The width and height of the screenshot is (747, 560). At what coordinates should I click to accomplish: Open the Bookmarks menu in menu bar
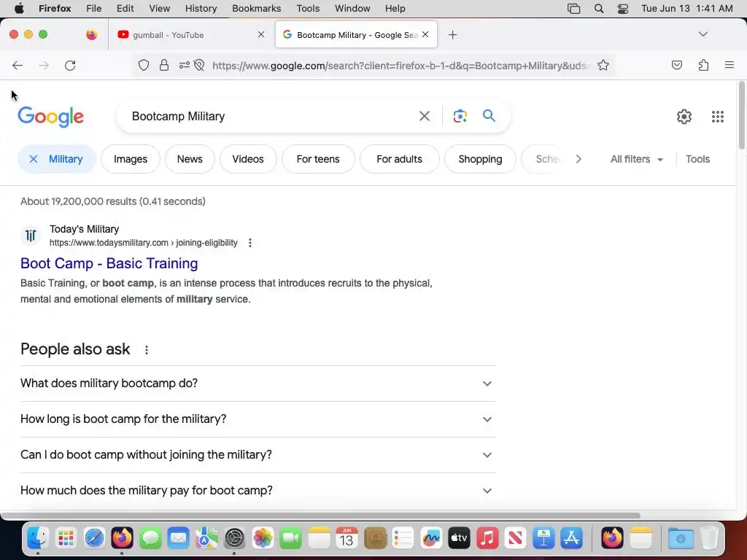[256, 9]
